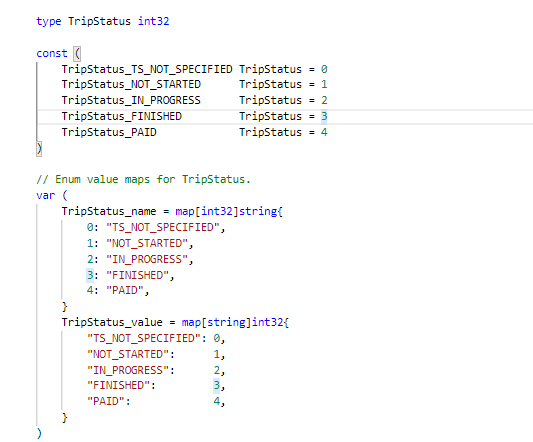
Task: Click "PAID" key in TripStatus_value map
Action: 106,401
